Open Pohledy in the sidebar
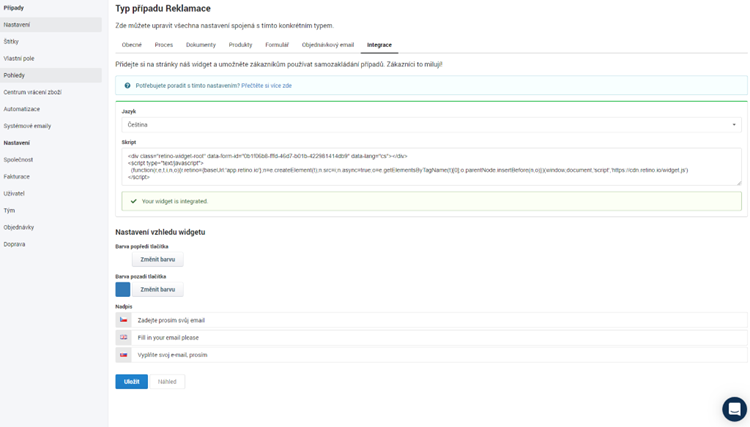 (x=51, y=75)
